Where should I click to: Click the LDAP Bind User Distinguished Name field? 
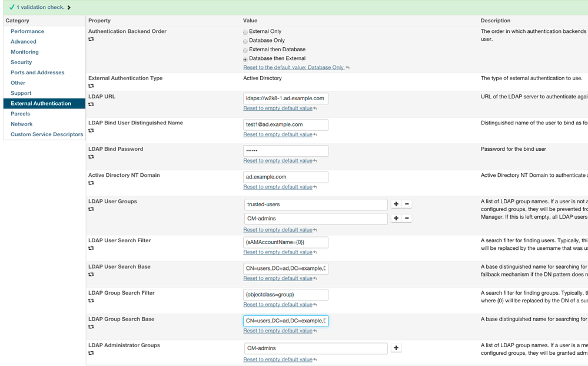(285, 124)
